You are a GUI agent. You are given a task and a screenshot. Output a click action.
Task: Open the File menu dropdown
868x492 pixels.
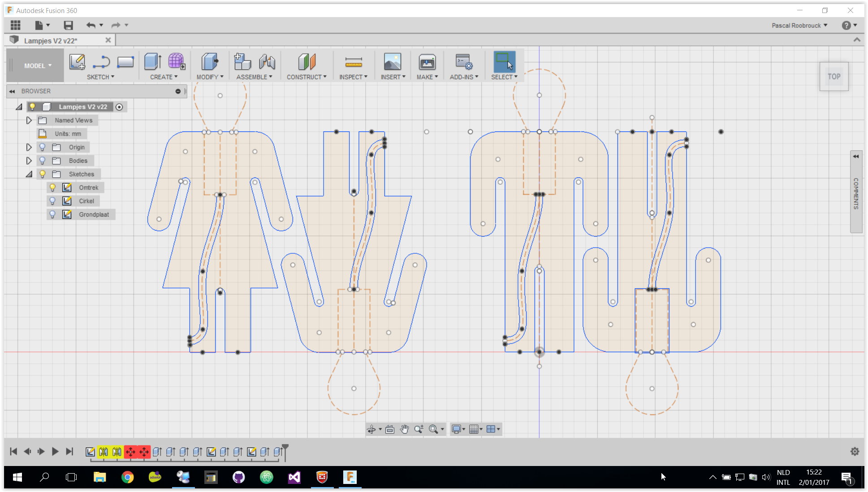click(42, 25)
